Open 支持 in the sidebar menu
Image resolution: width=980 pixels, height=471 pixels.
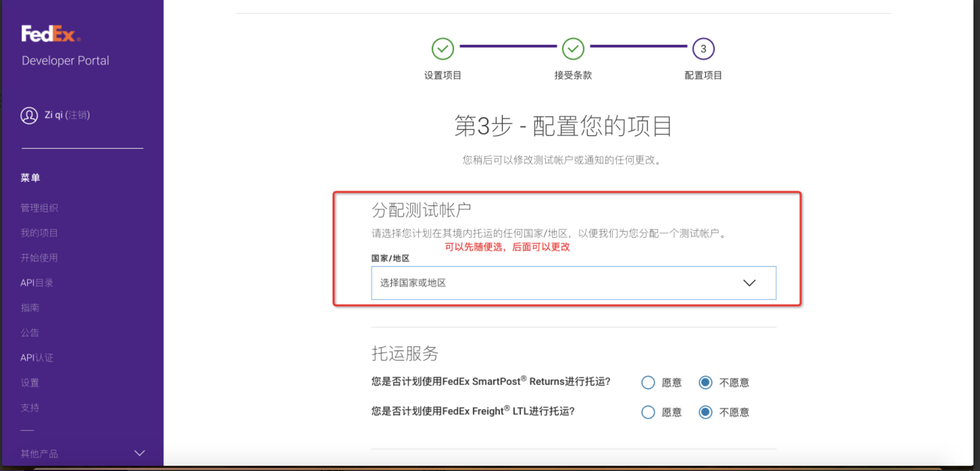pyautogui.click(x=30, y=407)
